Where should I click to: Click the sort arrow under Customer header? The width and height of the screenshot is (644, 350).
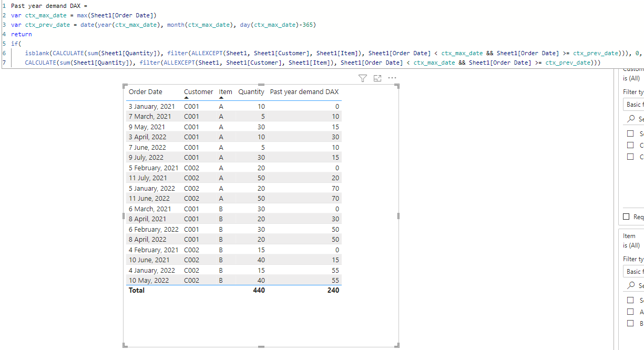point(187,98)
